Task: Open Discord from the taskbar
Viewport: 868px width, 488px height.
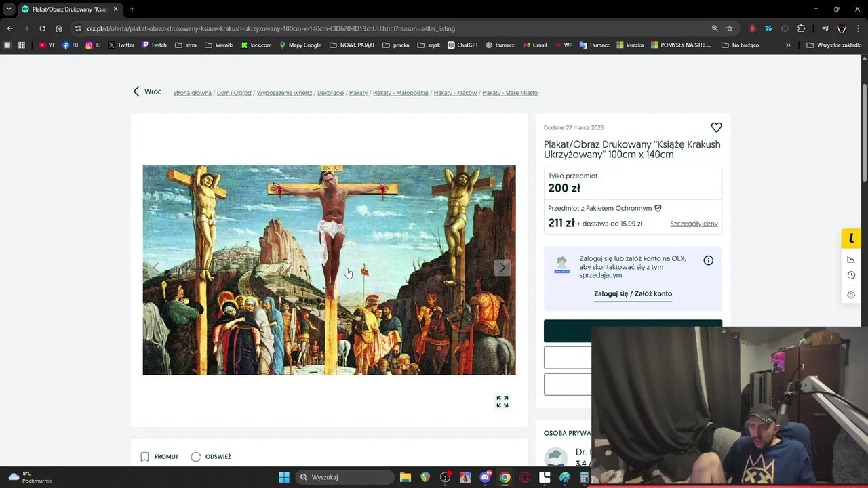Action: (485, 477)
